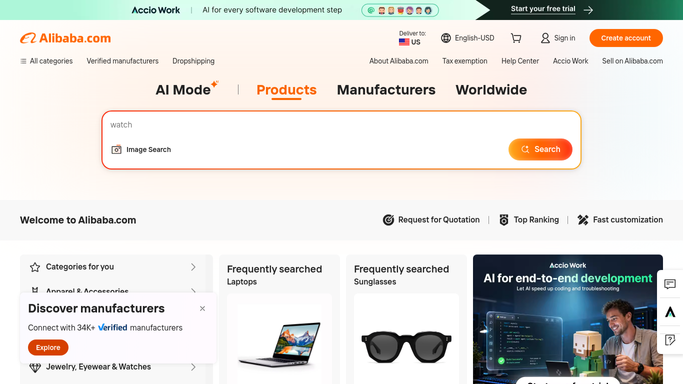Select the Manufacturers tab
The width and height of the screenshot is (683, 384).
tap(386, 90)
